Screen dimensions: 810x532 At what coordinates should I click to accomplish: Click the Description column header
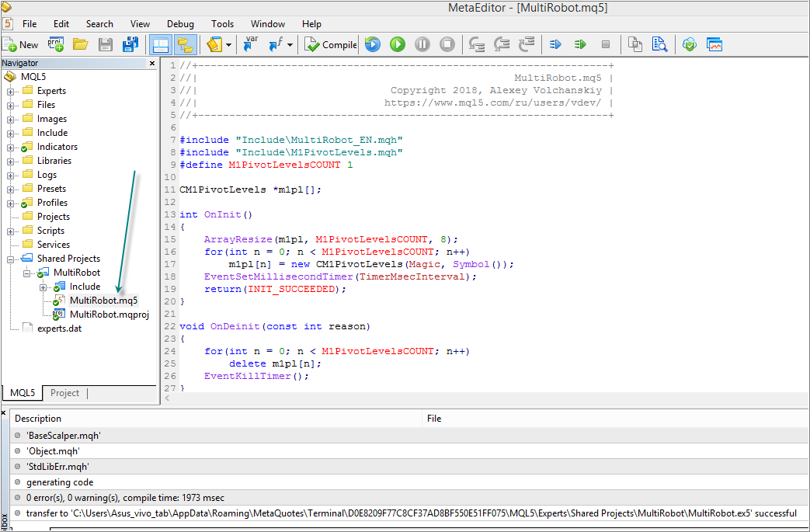216,419
